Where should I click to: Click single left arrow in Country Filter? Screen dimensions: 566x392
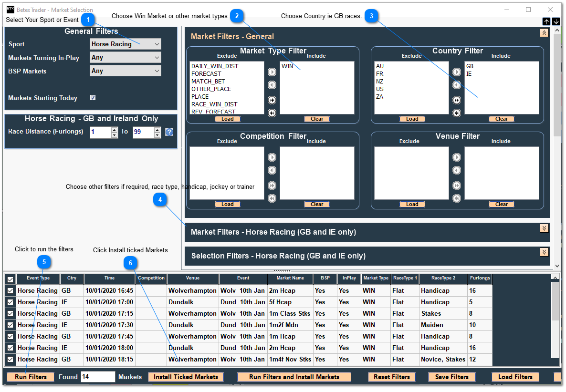457,85
